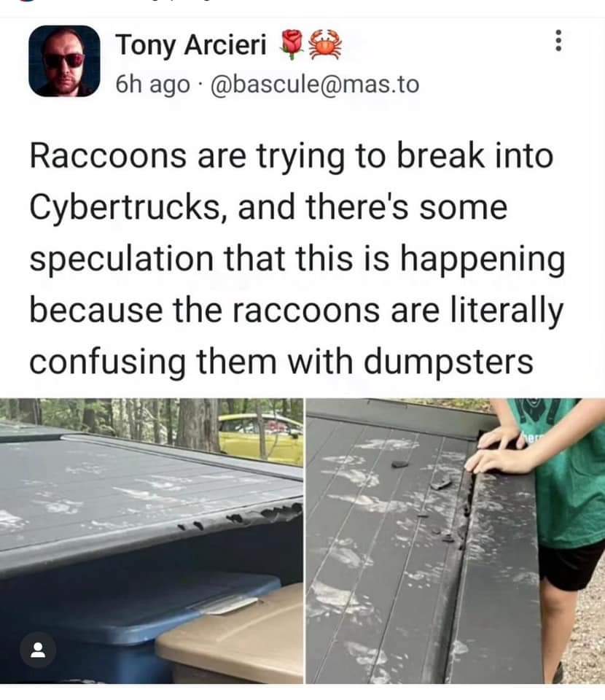This screenshot has width=605, height=700.
Task: Click the yellow car in the left photo
Action: coord(260,437)
